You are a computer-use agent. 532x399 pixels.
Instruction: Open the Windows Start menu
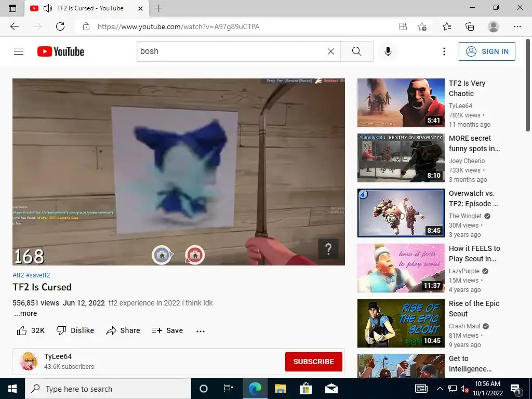click(x=12, y=389)
